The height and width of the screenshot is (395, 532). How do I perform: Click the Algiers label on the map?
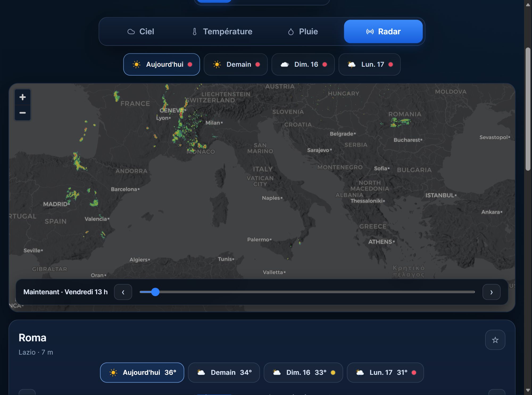tap(138, 260)
